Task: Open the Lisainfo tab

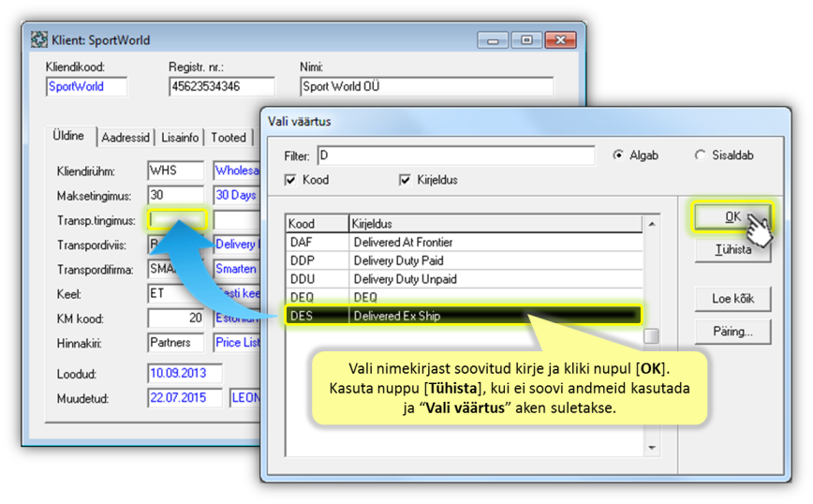Action: coord(180,138)
